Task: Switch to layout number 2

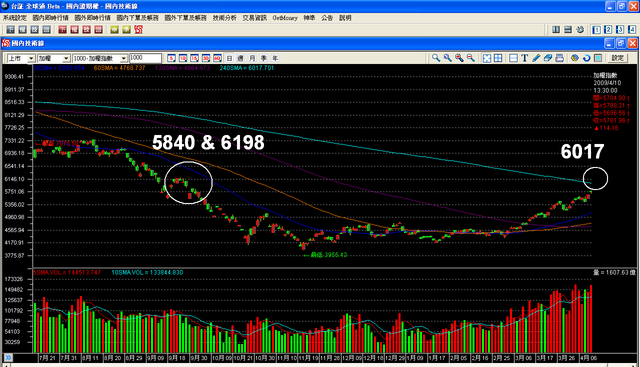Action: 608,29
